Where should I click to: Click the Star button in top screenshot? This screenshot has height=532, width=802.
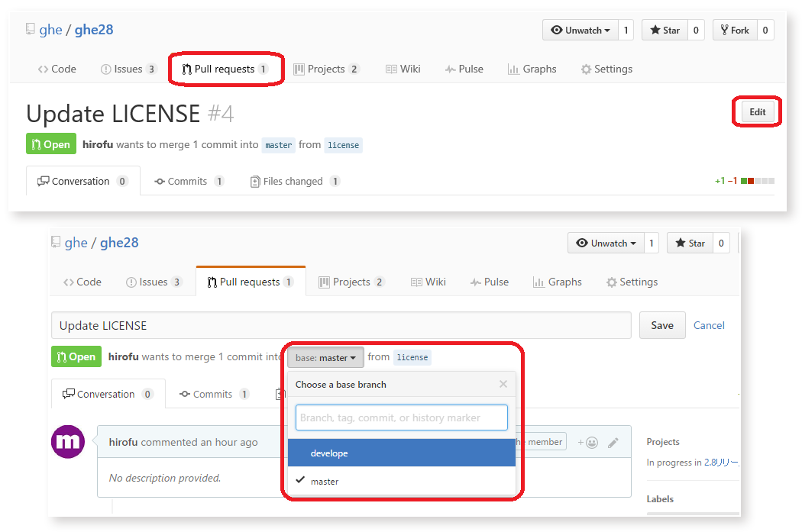(x=665, y=31)
